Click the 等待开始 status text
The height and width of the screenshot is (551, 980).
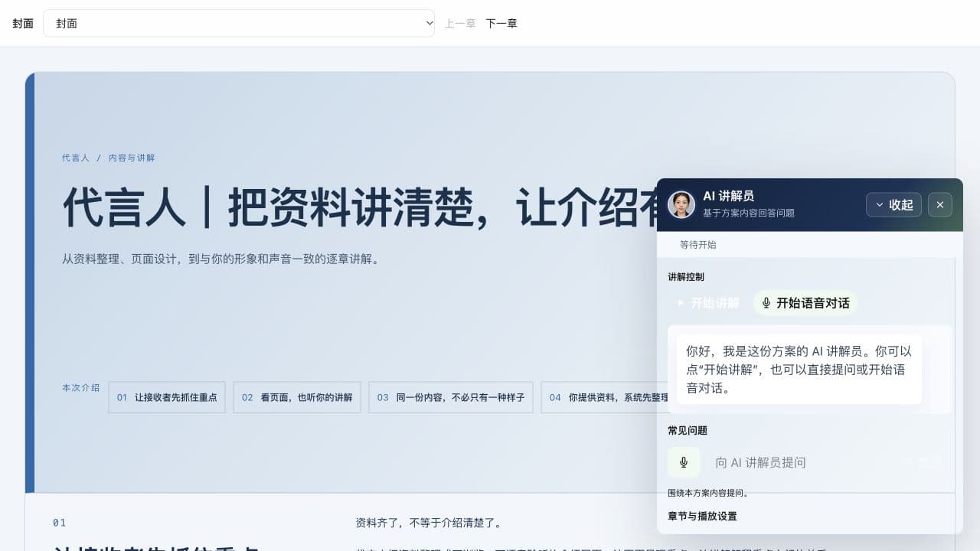(x=698, y=245)
